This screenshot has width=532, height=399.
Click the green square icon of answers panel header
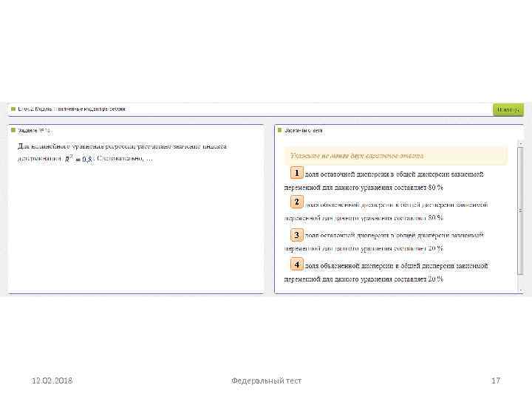(x=279, y=130)
